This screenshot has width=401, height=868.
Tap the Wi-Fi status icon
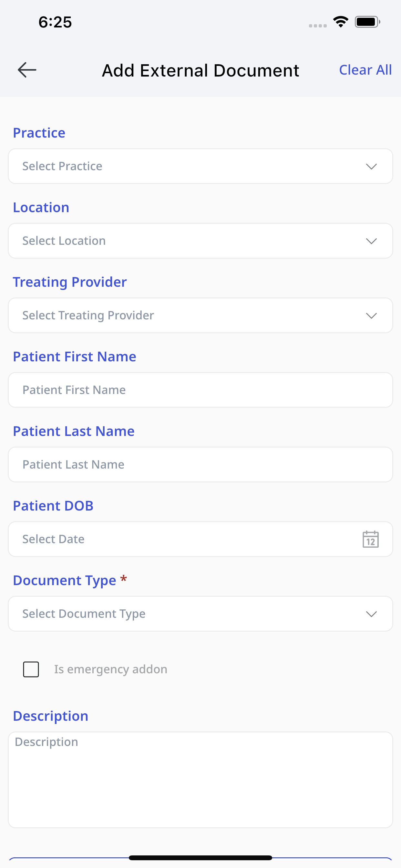click(x=341, y=22)
